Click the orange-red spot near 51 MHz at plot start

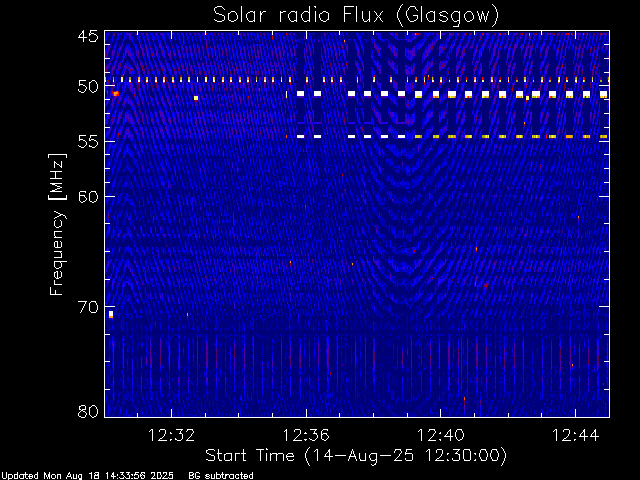click(116, 94)
